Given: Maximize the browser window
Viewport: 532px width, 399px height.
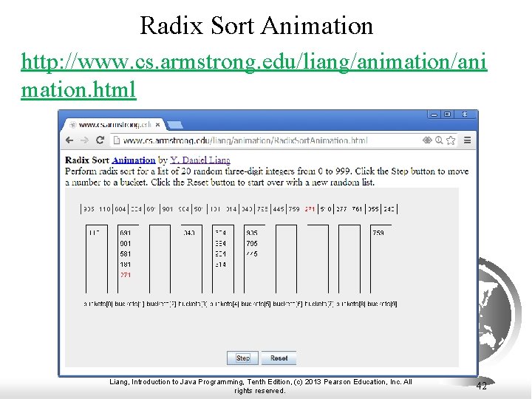Looking at the screenshot, I should (x=447, y=115).
